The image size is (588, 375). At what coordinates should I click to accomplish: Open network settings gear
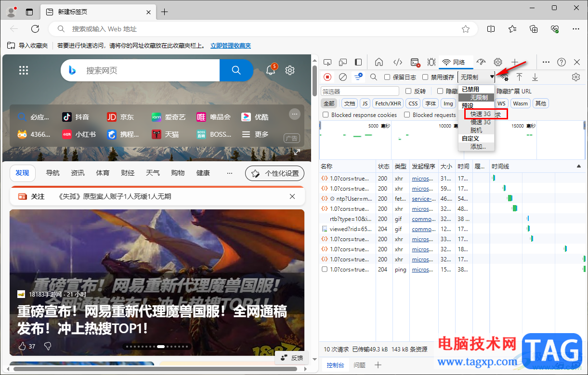tap(575, 77)
